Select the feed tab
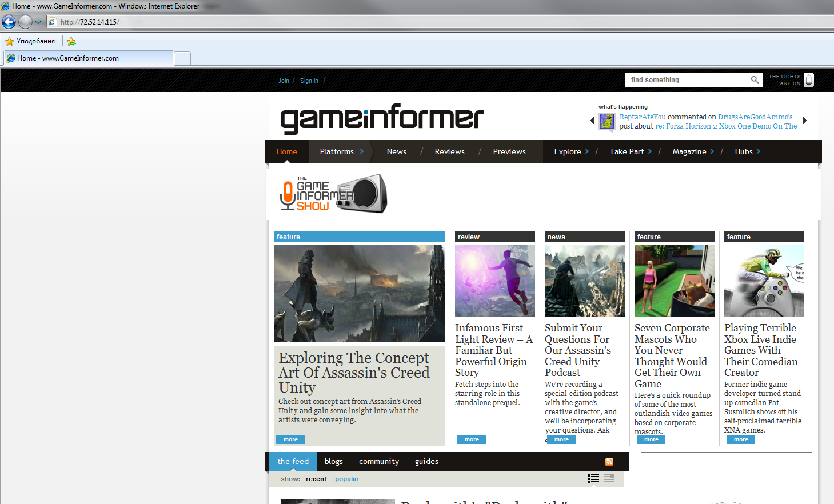 pos(293,461)
